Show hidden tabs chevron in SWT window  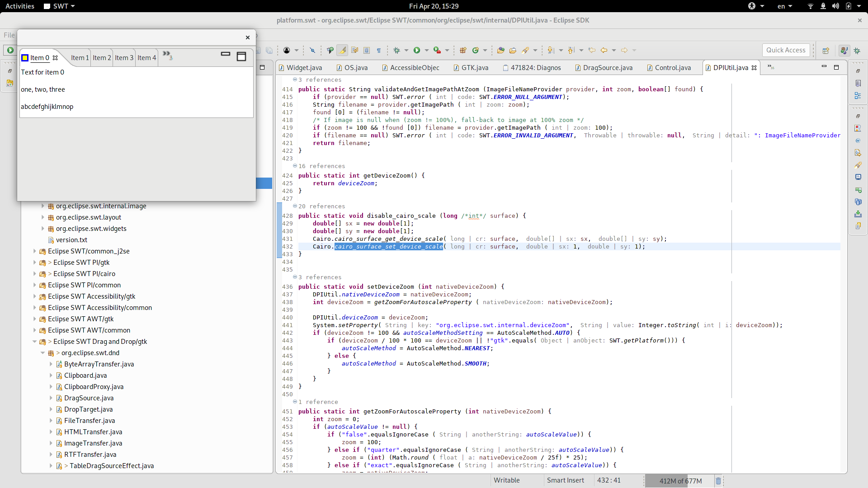pyautogui.click(x=168, y=55)
